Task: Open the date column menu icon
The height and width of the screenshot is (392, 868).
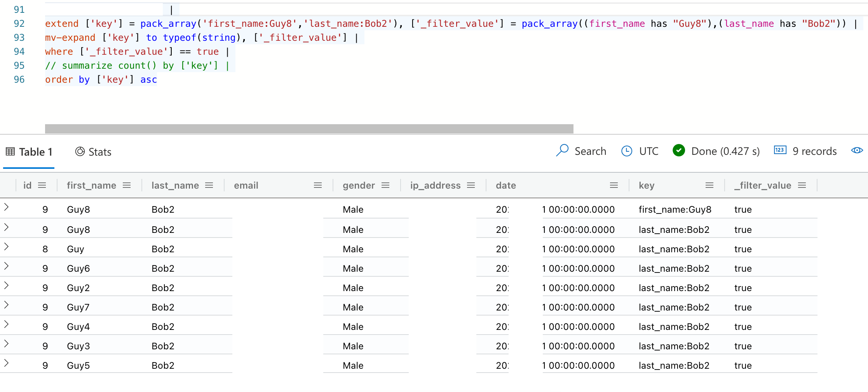Action: [x=614, y=185]
